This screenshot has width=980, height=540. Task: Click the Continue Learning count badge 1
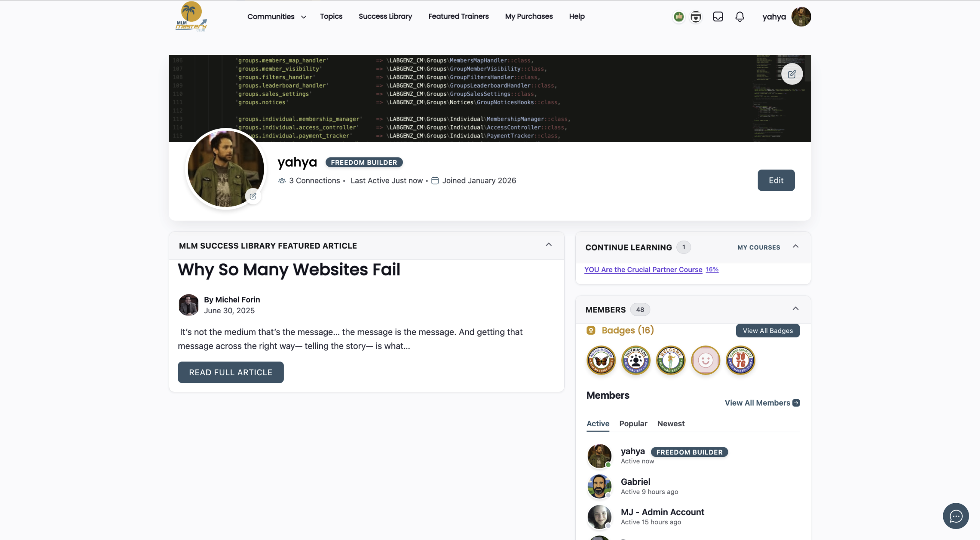(x=684, y=247)
